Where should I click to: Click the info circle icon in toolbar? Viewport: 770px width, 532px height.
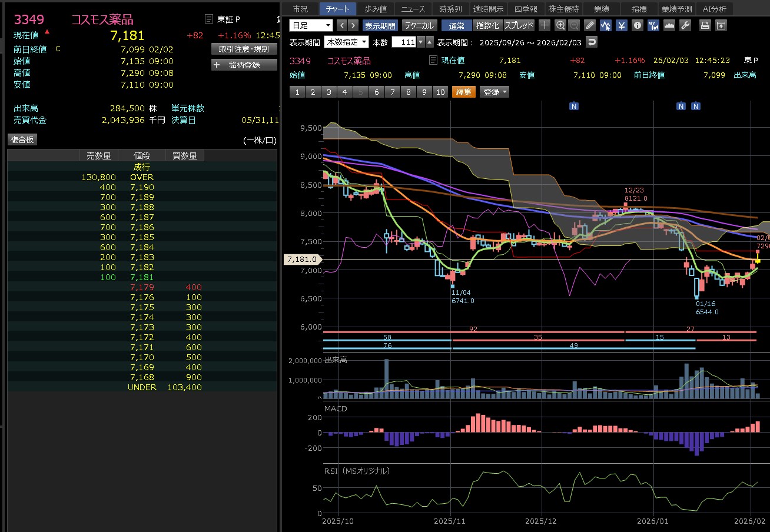(637, 25)
